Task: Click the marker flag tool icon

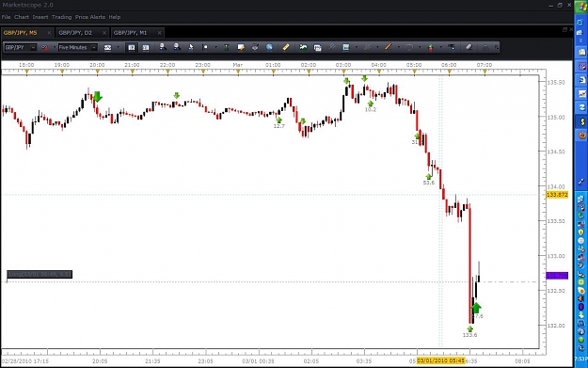Action: [x=205, y=47]
